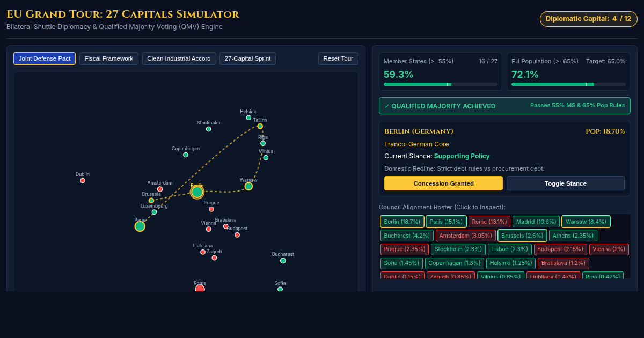
Task: Select Helsinki (1.25%) roster chip
Action: point(511,263)
